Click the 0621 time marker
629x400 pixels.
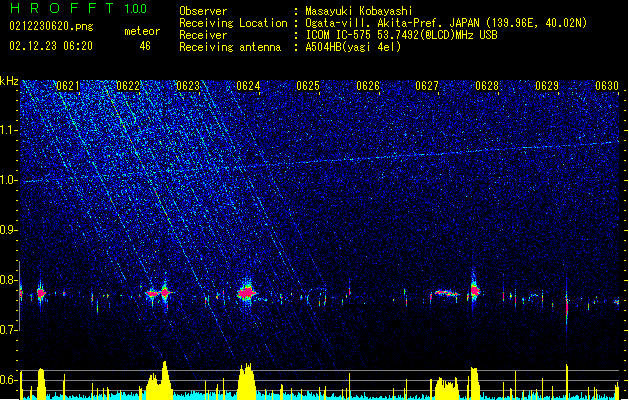pyautogui.click(x=68, y=86)
